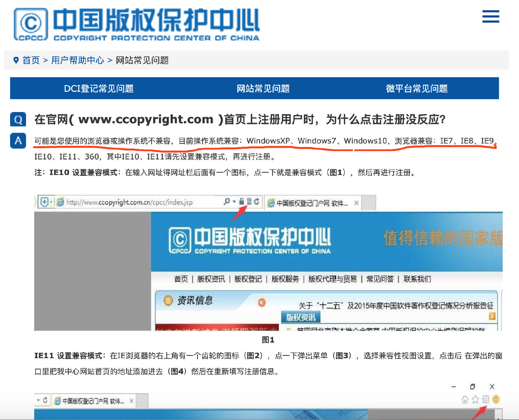
Task: Click the orange arrow icon right of the Figure 1 news panel
Action: point(492,316)
